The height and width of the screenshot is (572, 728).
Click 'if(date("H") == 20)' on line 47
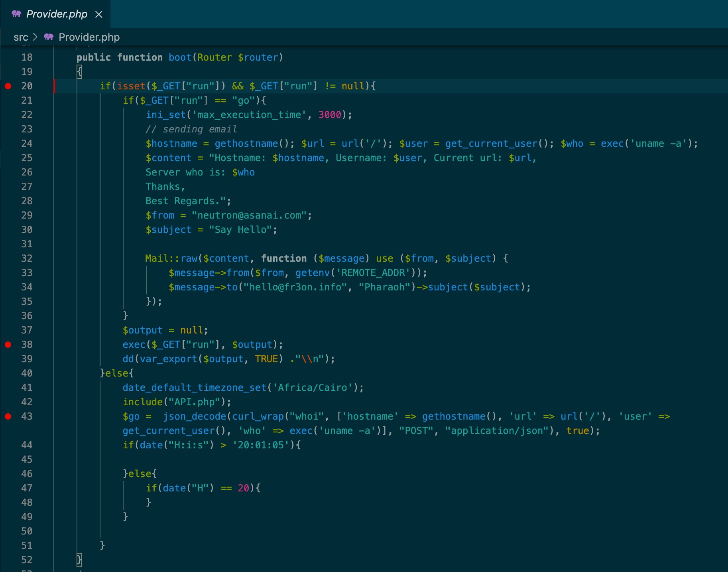[200, 488]
